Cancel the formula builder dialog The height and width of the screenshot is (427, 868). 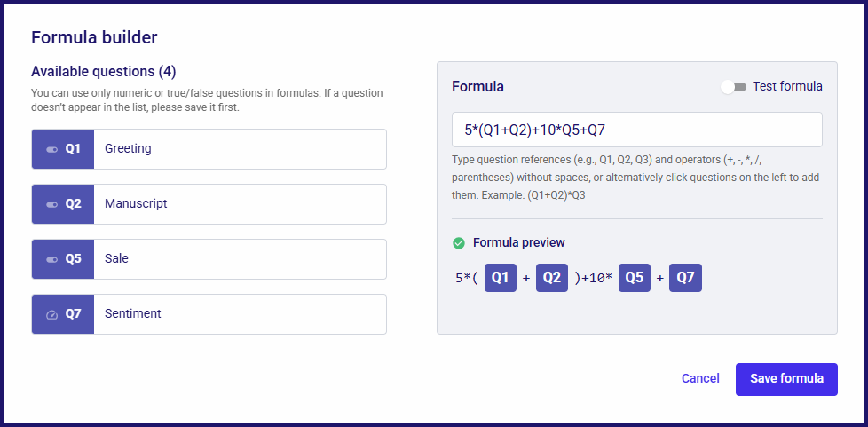coord(700,379)
